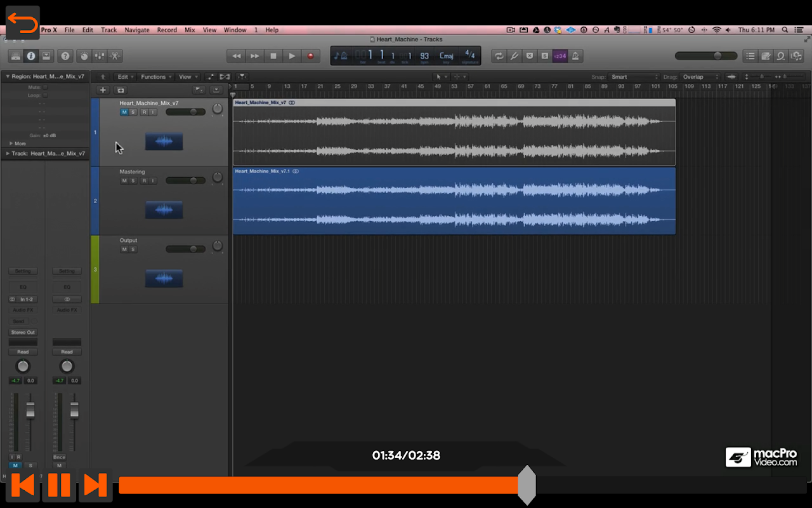Image resolution: width=812 pixels, height=508 pixels.
Task: Mute the Heart_Machine_Mix_v7 track
Action: pyautogui.click(x=124, y=112)
